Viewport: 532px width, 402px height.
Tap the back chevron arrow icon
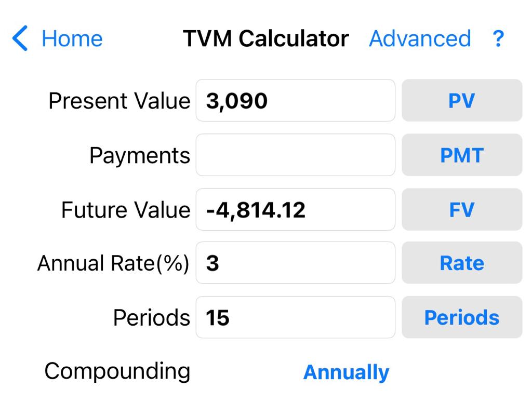tap(20, 39)
